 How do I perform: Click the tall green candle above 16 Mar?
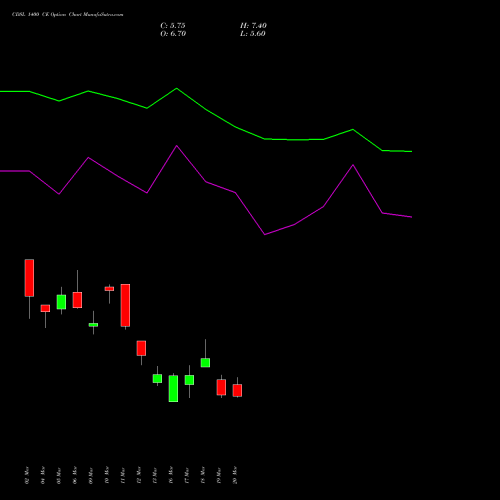(173, 389)
